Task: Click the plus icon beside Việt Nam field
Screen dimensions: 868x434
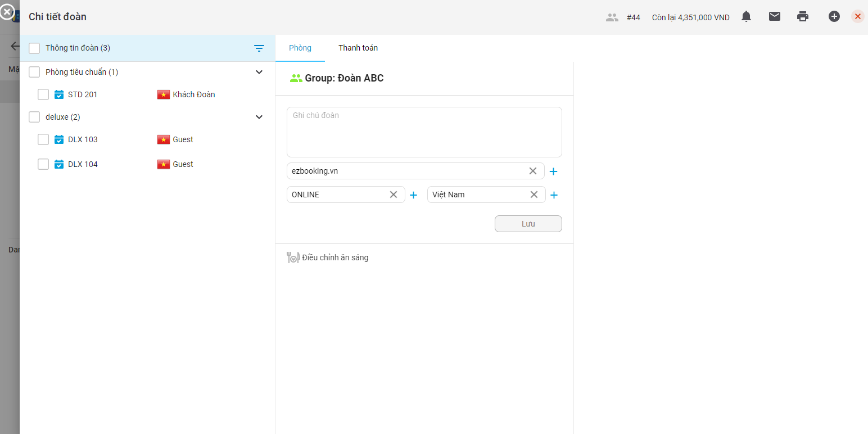Action: 554,195
